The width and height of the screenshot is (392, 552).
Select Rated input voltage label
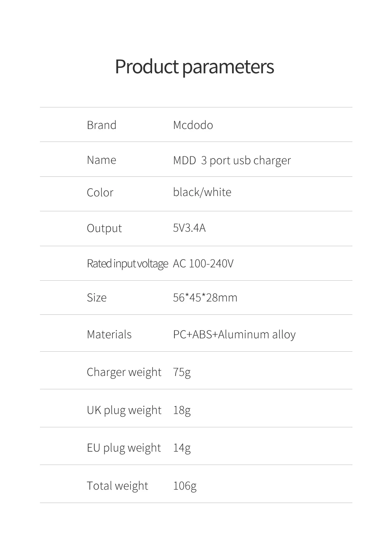(x=127, y=263)
